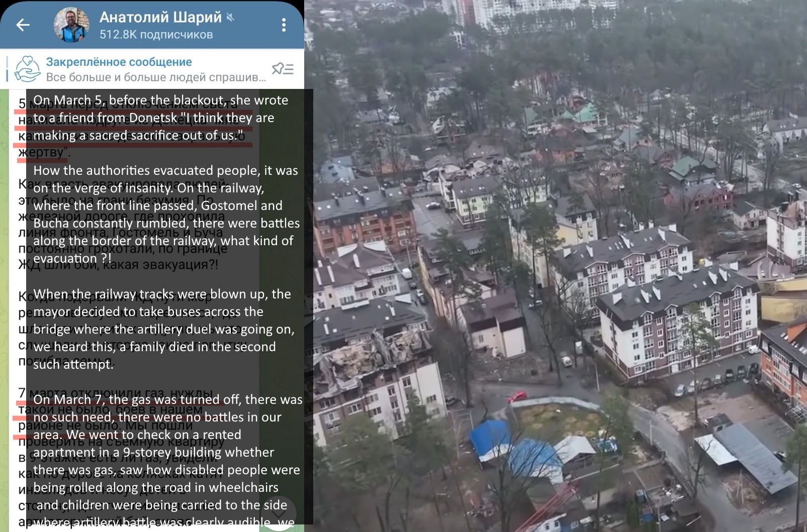Show the pinned messages list icon
807x532 pixels.
(283, 69)
